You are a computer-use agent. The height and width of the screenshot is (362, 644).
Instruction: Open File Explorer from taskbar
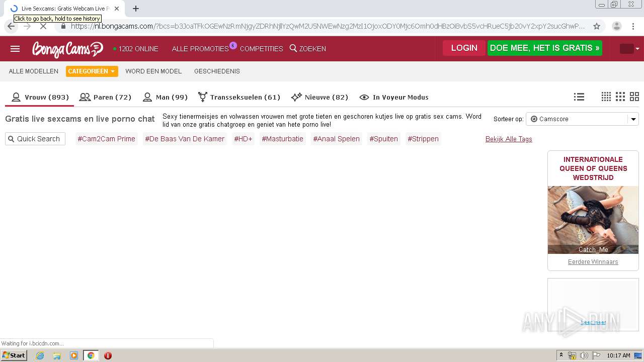(57, 355)
